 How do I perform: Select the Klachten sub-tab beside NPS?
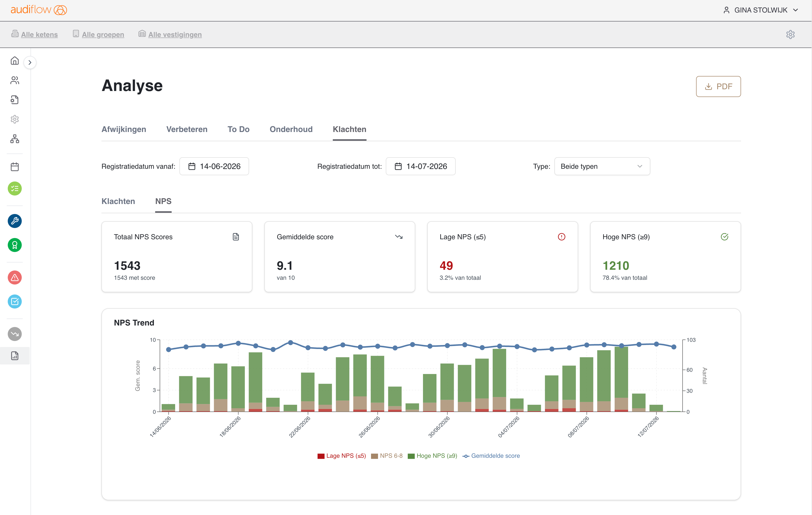click(x=118, y=201)
